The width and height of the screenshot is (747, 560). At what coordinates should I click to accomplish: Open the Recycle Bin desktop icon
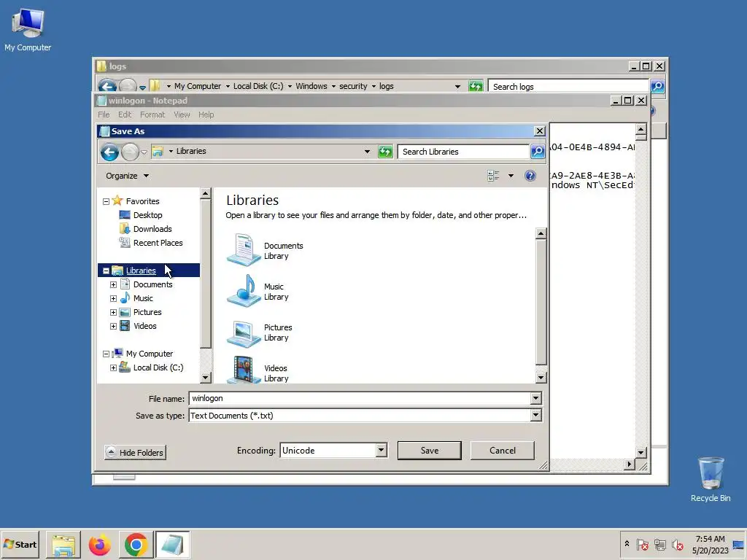[x=711, y=479]
